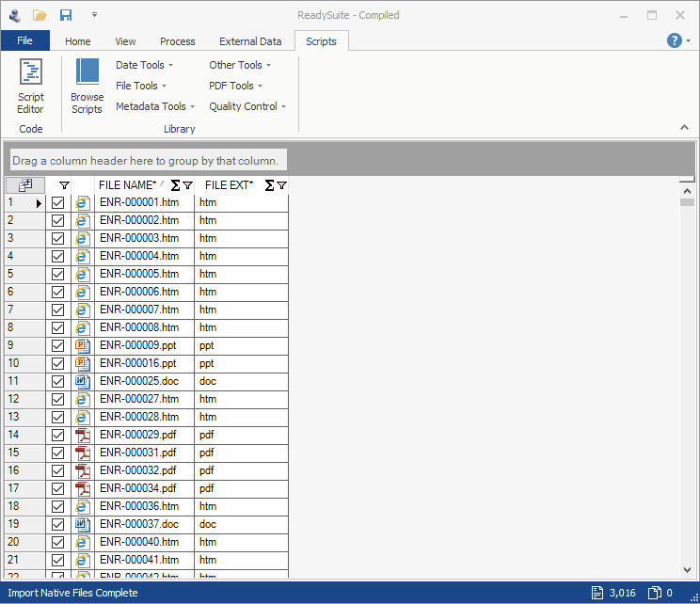Image resolution: width=700 pixels, height=604 pixels.
Task: Switch to the External Data tab
Action: 250,41
